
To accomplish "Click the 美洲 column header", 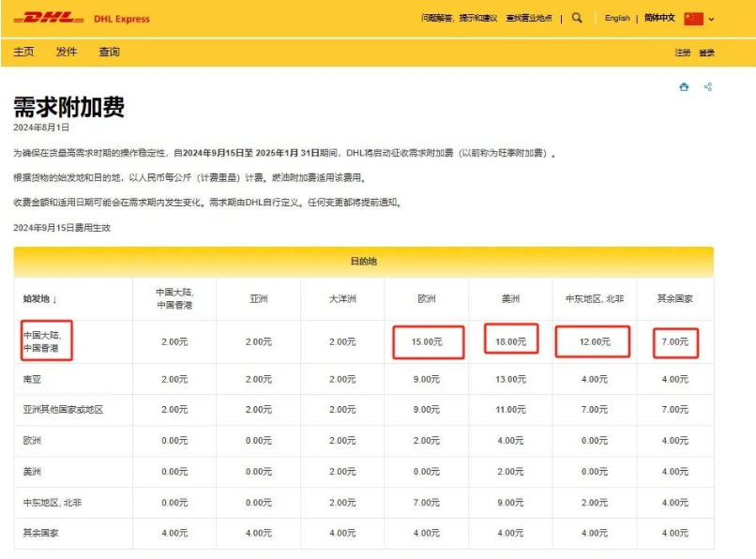I will (x=510, y=299).
